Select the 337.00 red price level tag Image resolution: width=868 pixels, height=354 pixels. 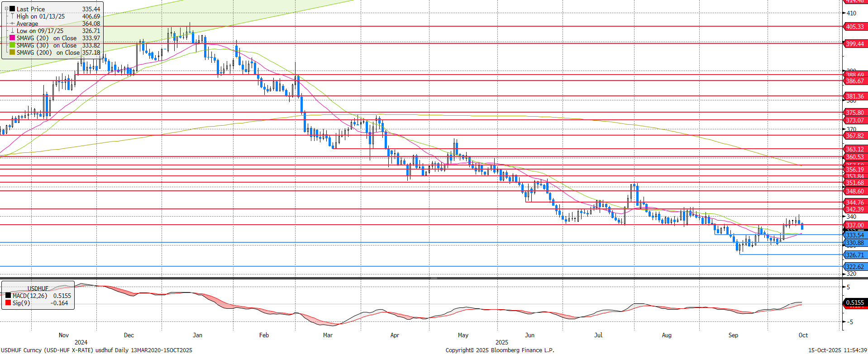[855, 225]
